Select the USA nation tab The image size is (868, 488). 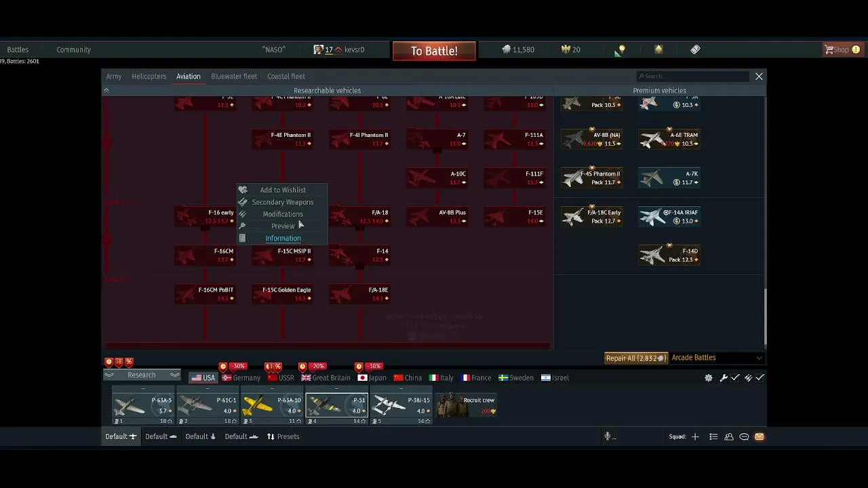(x=203, y=378)
